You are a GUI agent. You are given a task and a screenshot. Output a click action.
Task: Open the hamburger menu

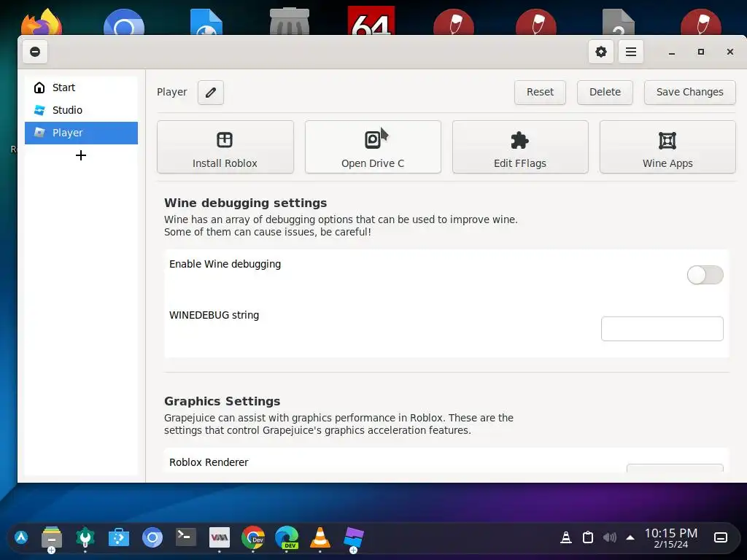[x=631, y=52]
